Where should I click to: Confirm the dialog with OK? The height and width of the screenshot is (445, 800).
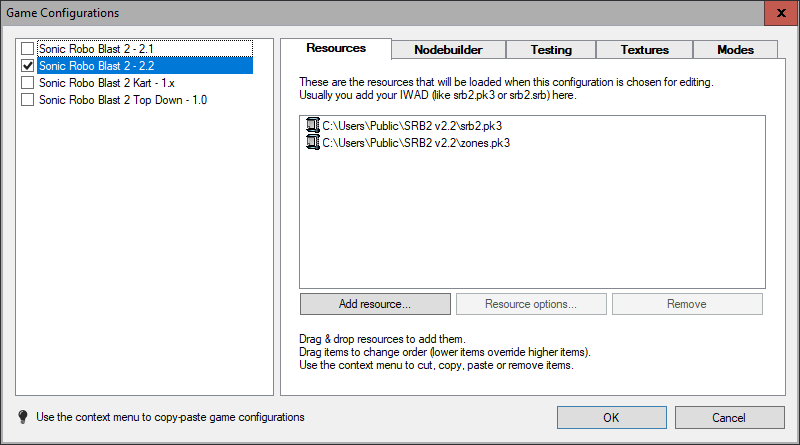point(612,417)
